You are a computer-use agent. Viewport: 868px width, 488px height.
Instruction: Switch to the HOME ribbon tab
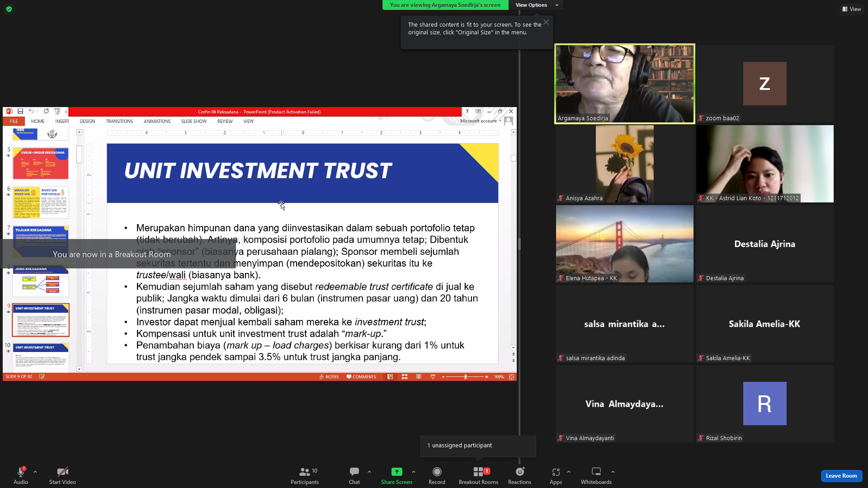tap(38, 121)
